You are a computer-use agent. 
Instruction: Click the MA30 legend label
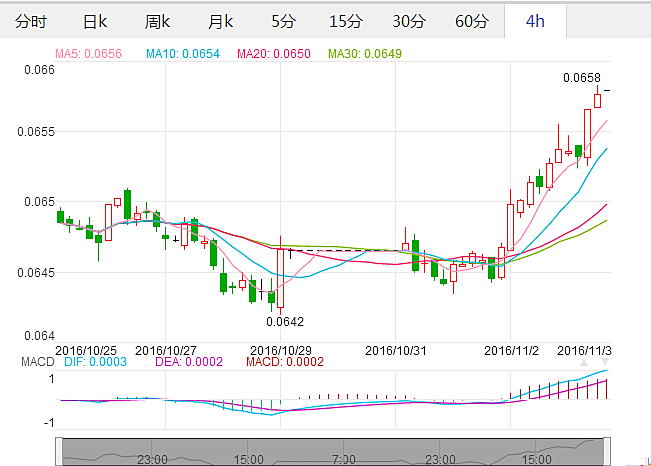point(365,53)
